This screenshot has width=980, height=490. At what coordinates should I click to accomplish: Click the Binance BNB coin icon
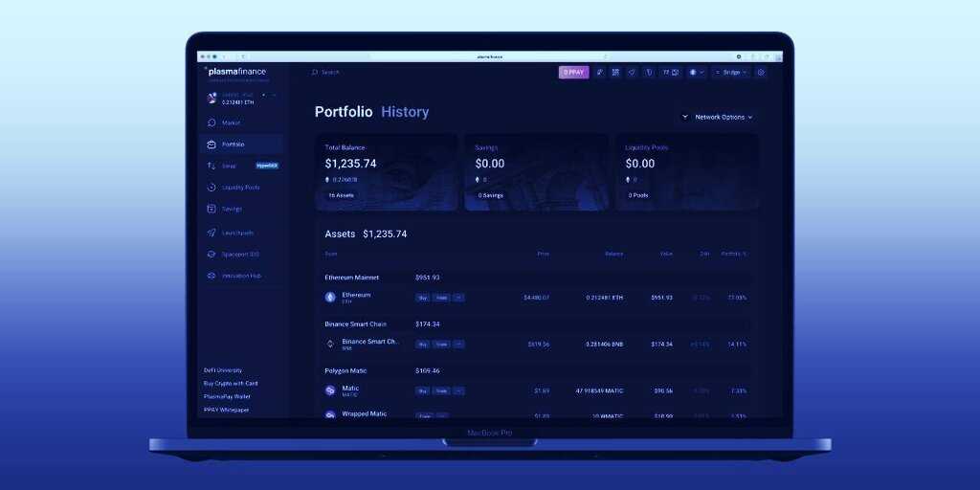330,344
